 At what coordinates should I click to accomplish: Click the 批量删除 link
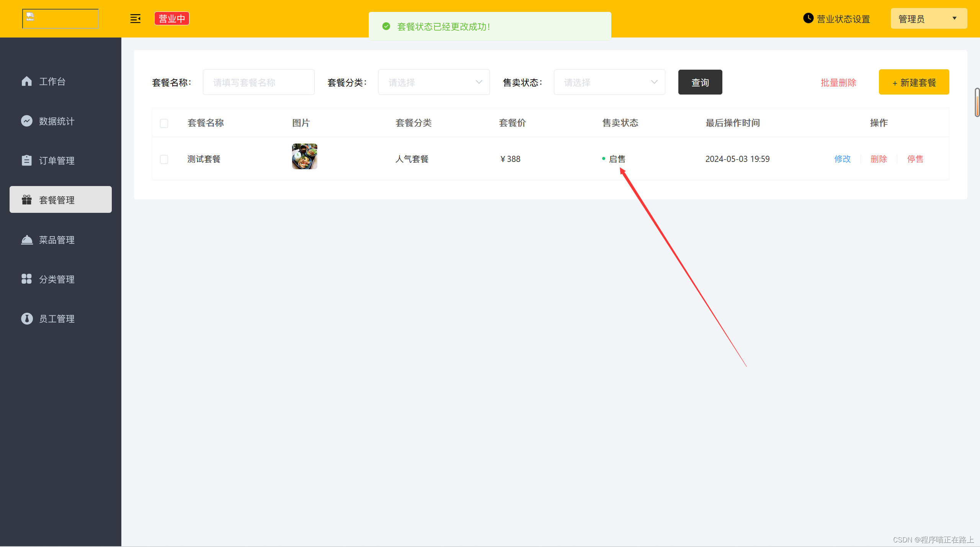(x=838, y=82)
